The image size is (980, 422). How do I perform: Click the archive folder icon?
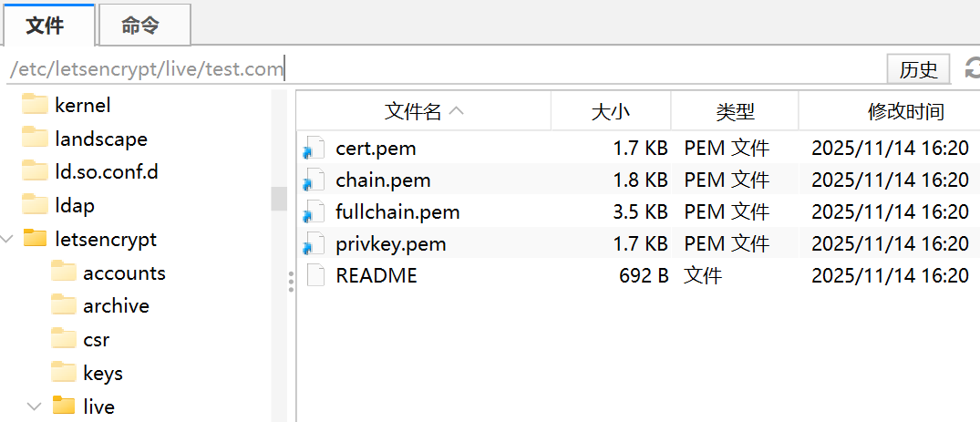click(64, 305)
